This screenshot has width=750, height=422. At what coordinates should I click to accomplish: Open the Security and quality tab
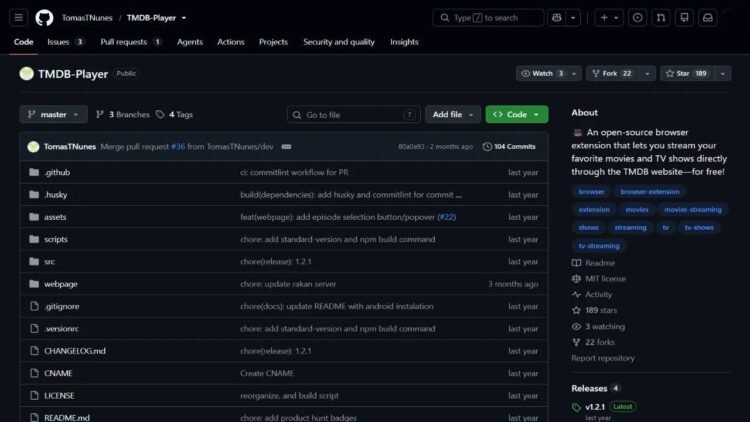[339, 42]
